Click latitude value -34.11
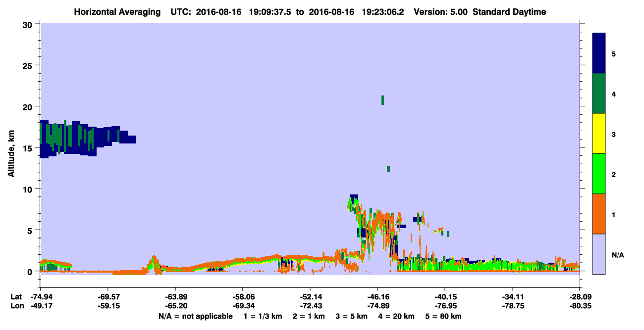Screen dimensions: 644x330 click(512, 297)
